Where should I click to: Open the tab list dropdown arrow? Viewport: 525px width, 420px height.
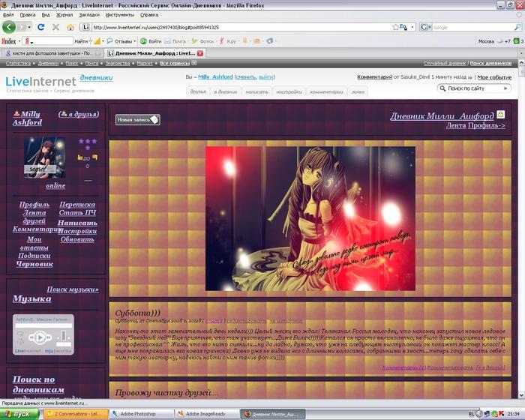pos(521,53)
